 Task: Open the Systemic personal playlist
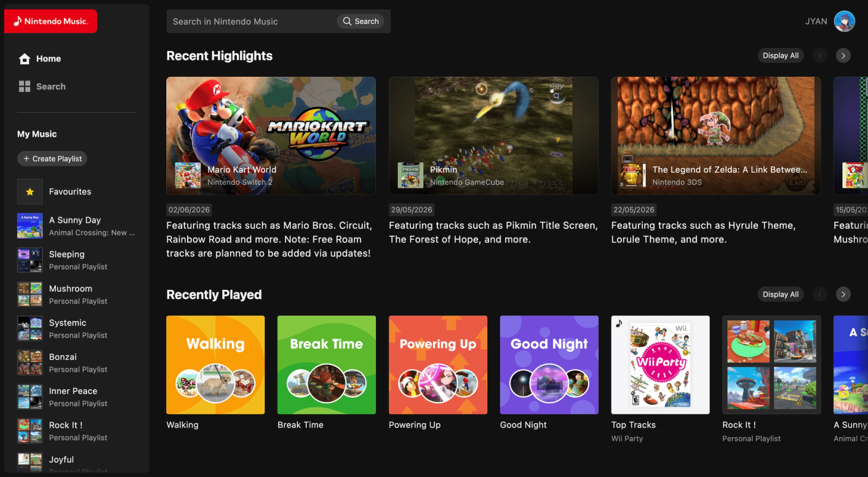tap(77, 329)
